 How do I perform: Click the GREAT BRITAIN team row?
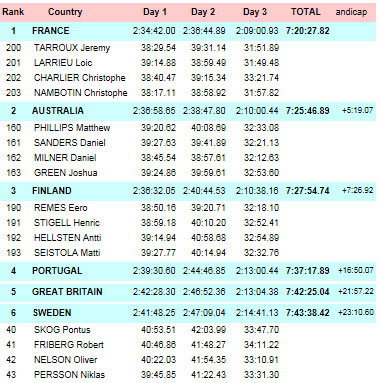pyautogui.click(x=188, y=292)
